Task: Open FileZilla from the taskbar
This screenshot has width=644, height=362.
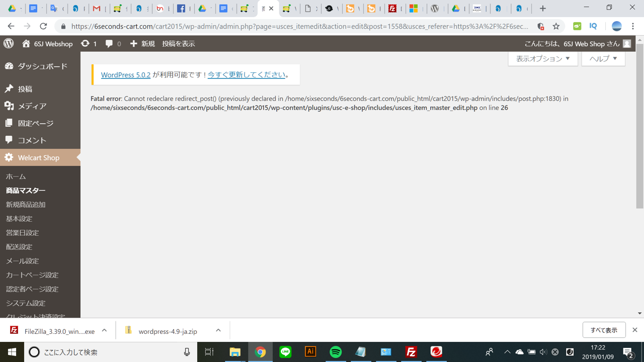Action: (x=411, y=352)
